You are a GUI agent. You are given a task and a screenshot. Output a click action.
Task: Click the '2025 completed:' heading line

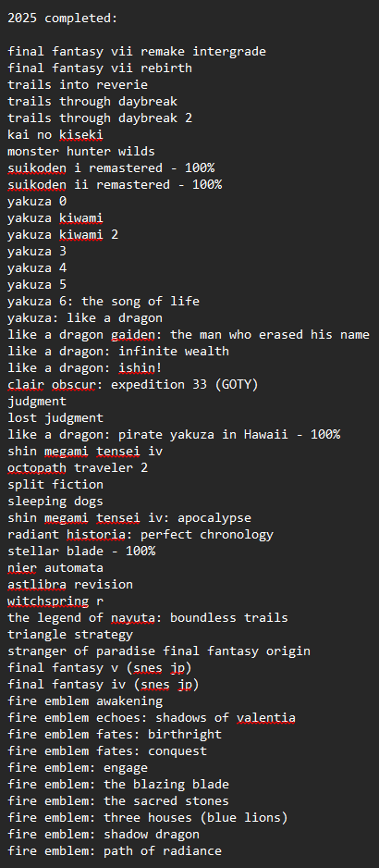[63, 19]
